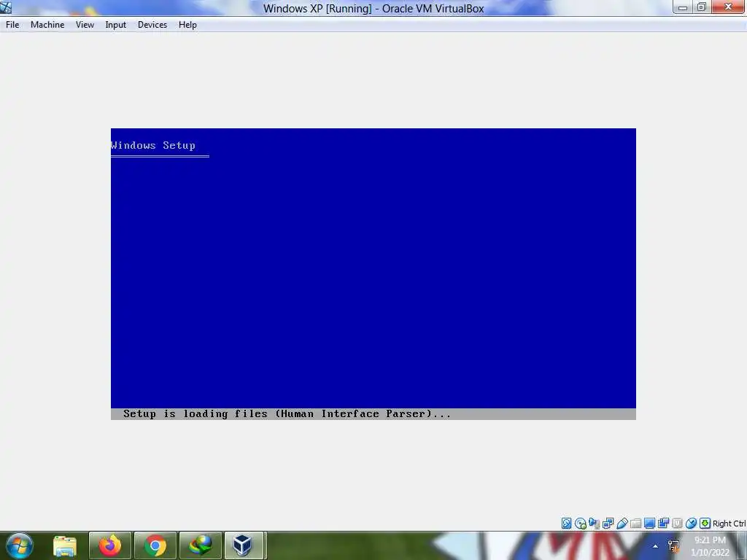Viewport: 747px width, 560px height.
Task: Click the hard disk activity status icon
Action: point(566,524)
